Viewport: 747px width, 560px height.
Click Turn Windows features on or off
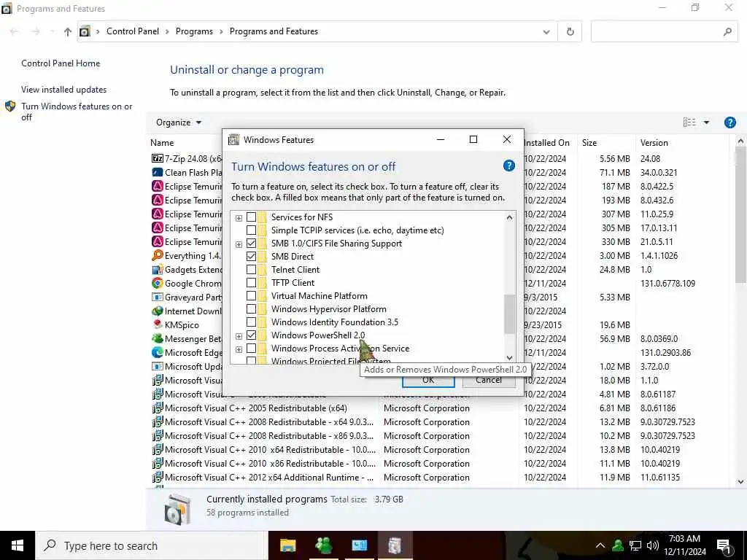click(77, 112)
